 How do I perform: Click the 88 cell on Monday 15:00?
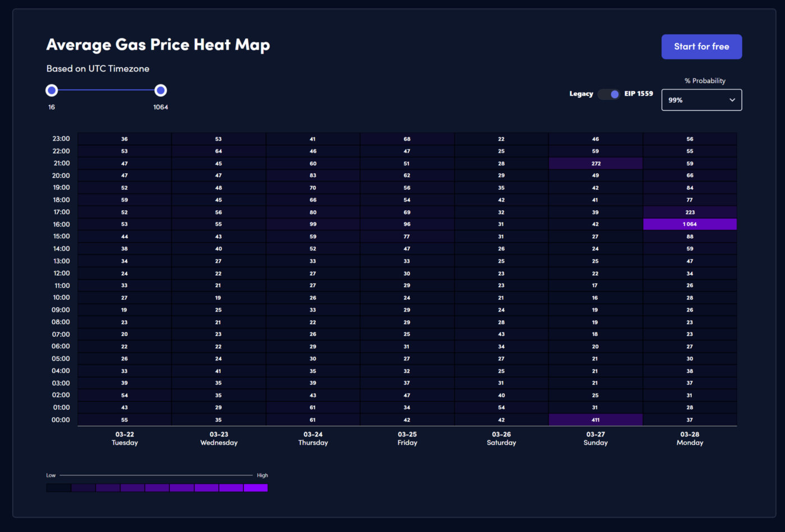click(690, 237)
